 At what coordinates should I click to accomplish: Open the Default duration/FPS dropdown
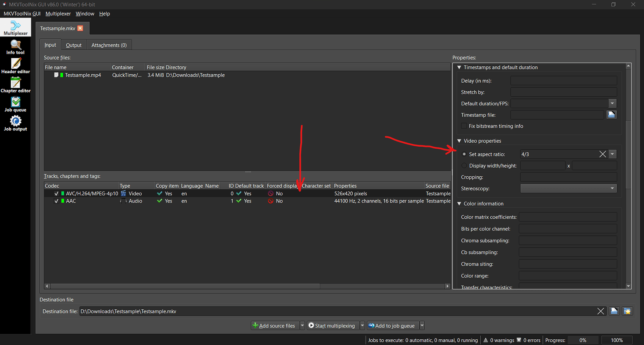point(612,103)
